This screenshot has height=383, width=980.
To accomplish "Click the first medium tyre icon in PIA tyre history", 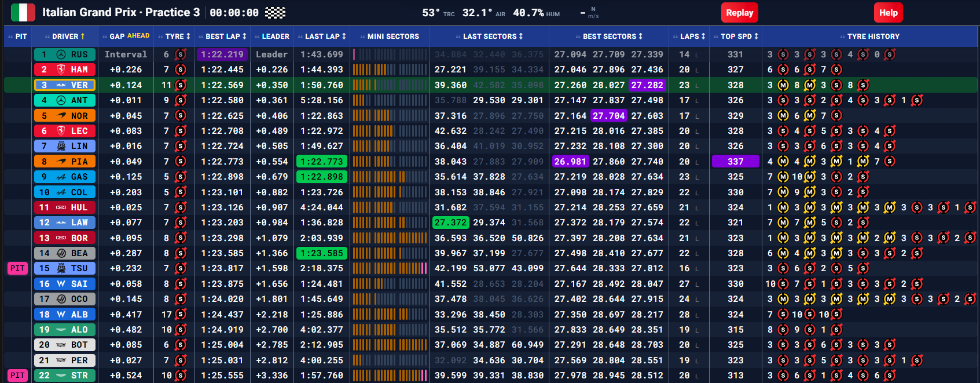I will tap(783, 162).
